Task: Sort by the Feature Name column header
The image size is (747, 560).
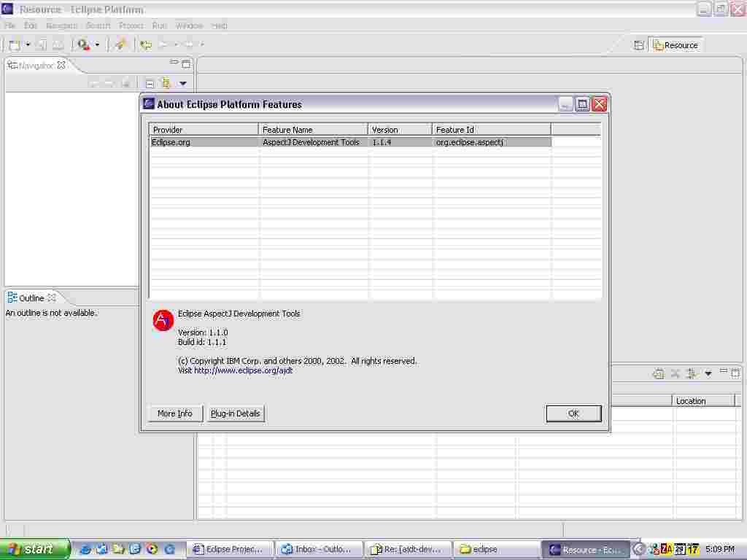Action: [x=314, y=130]
